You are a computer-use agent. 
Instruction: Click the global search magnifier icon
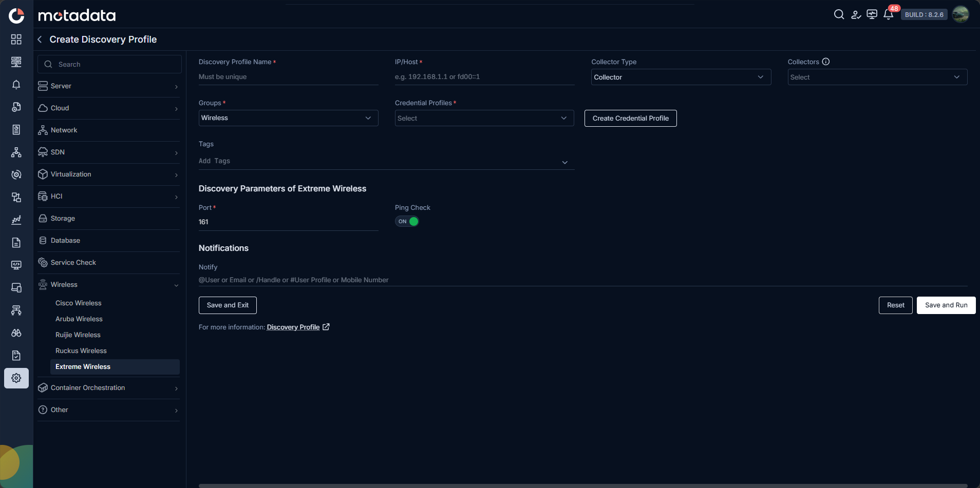pyautogui.click(x=839, y=14)
